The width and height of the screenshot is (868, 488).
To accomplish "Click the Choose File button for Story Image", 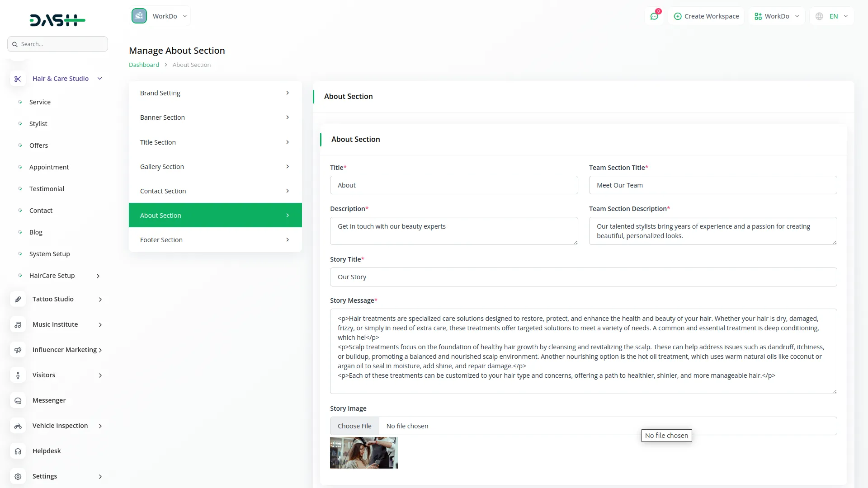I will 354,426.
